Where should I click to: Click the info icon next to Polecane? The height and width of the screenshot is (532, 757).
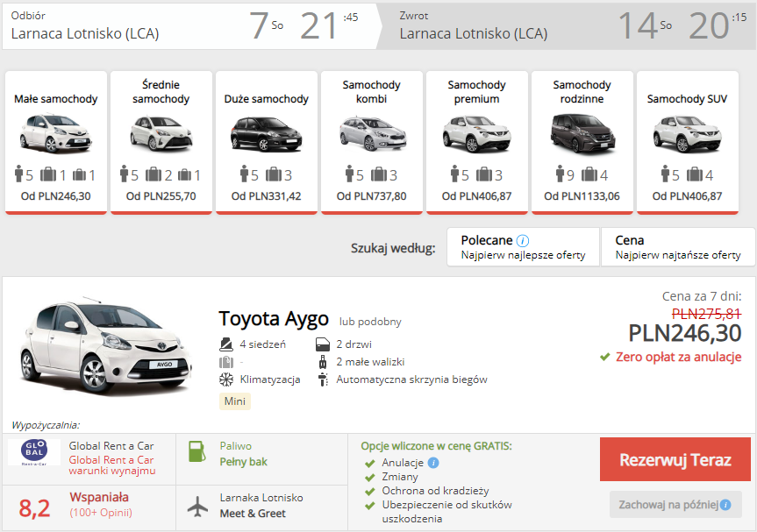523,241
